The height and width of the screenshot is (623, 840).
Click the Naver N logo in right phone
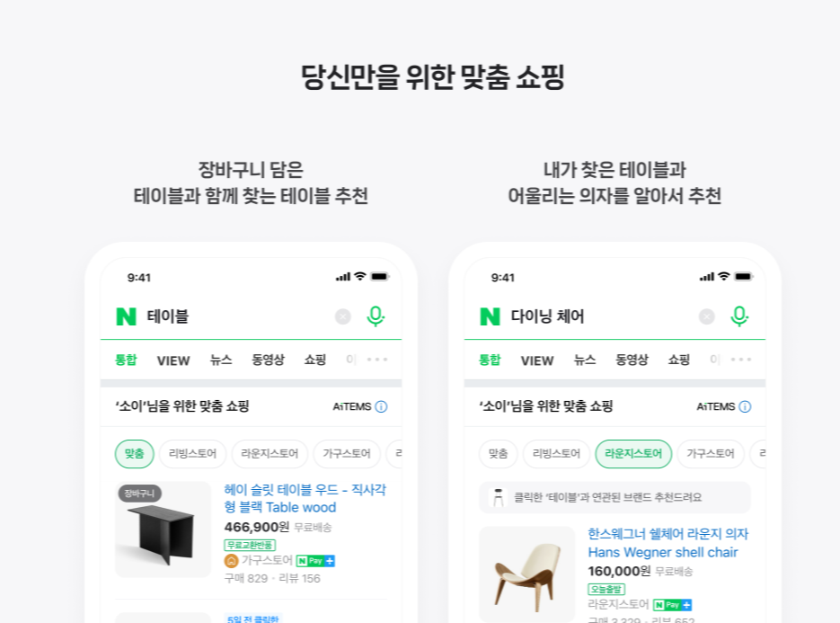tap(490, 316)
